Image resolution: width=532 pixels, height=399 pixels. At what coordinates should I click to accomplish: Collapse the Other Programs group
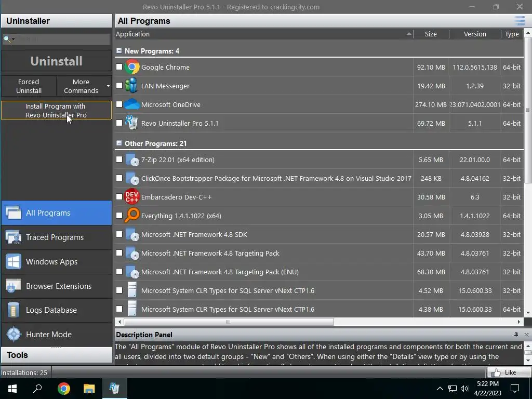coord(119,143)
